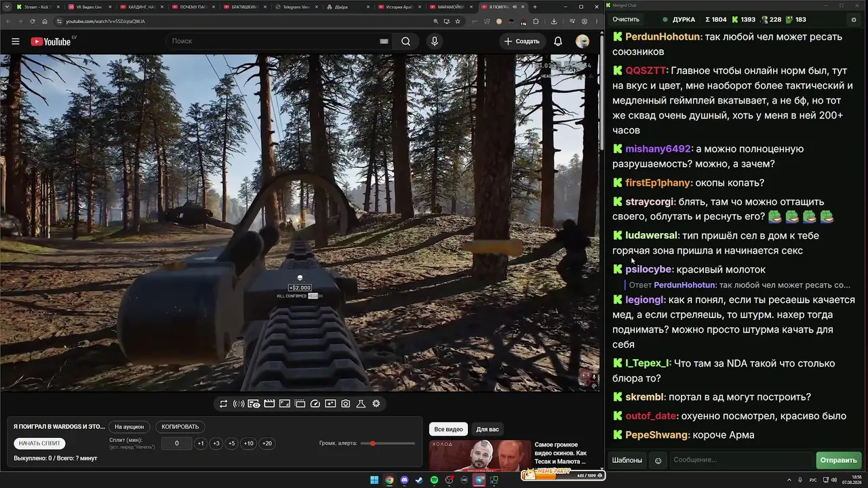Open the Самое громкое видео скинов thumbnail
The height and width of the screenshot is (488, 868).
479,456
